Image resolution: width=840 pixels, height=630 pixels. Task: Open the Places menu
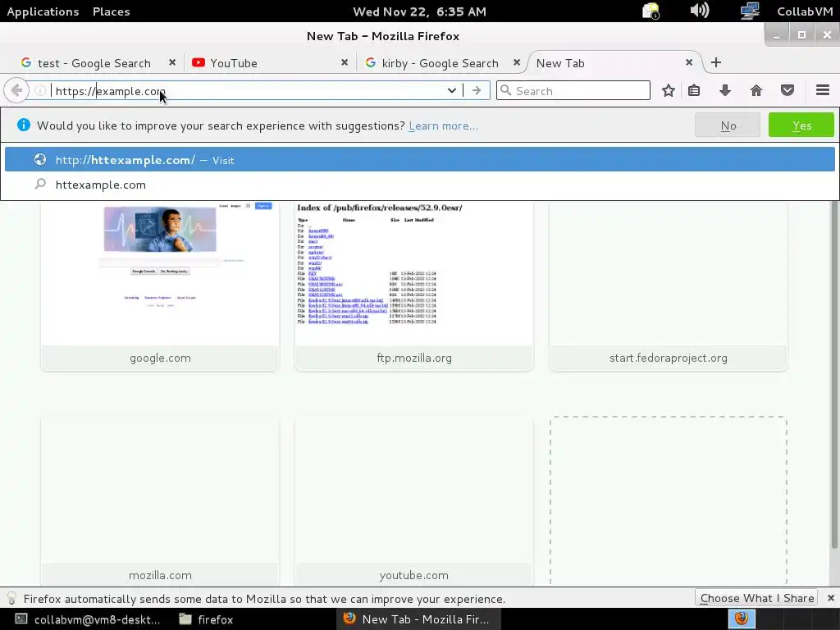click(111, 11)
